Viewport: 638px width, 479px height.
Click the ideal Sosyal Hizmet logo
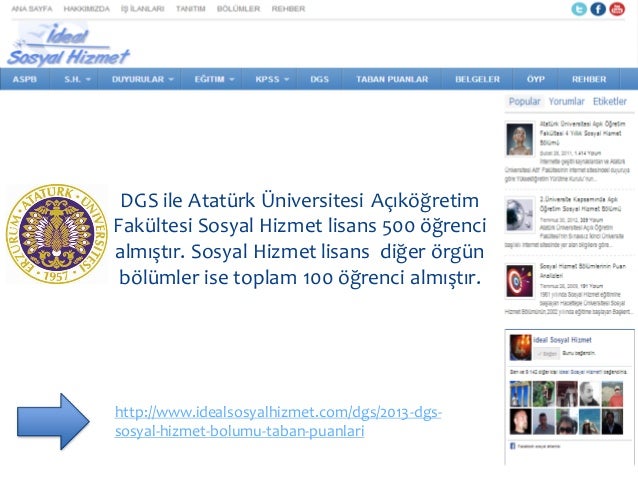click(68, 45)
